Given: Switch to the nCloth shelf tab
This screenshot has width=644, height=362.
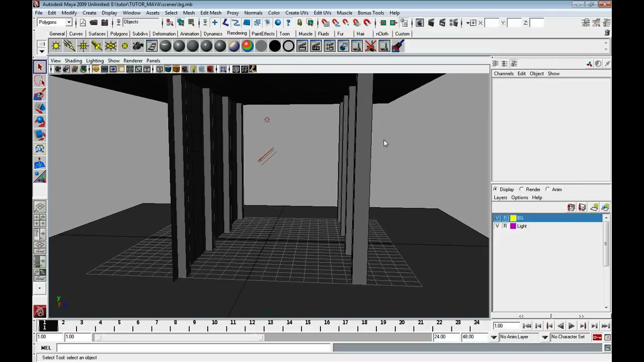Looking at the screenshot, I should (382, 34).
